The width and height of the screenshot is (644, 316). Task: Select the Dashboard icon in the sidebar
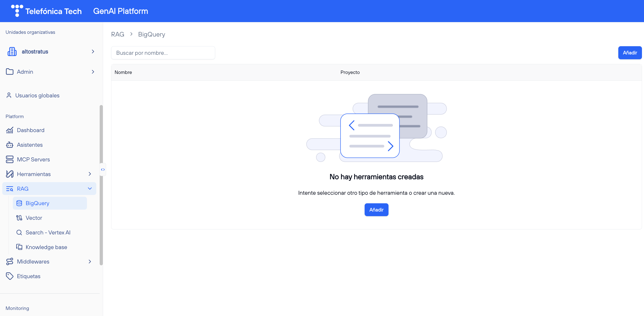9,130
